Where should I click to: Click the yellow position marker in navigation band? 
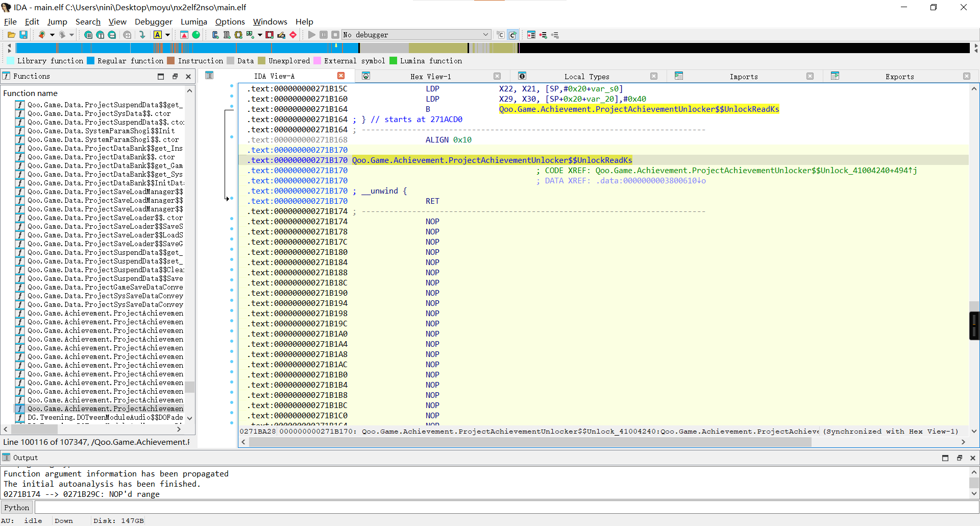point(336,45)
